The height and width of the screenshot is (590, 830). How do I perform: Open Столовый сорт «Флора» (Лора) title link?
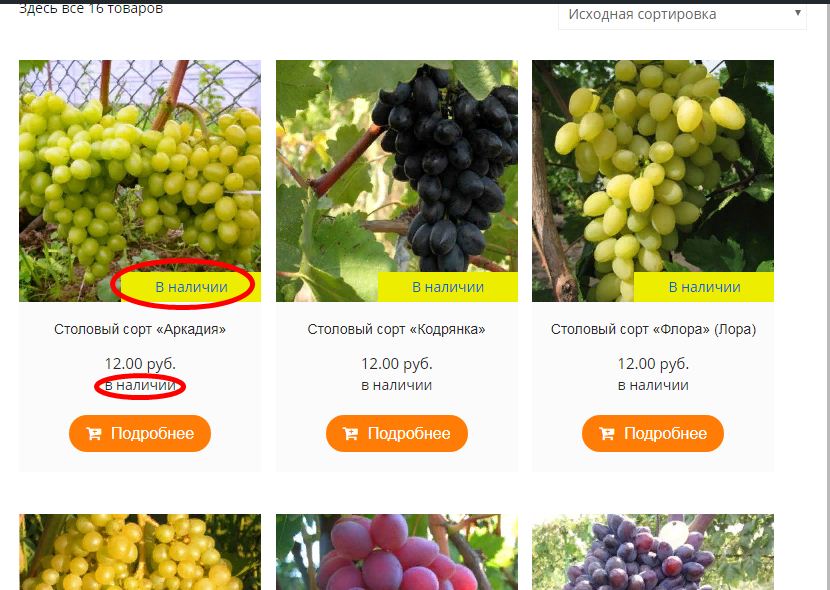(653, 329)
